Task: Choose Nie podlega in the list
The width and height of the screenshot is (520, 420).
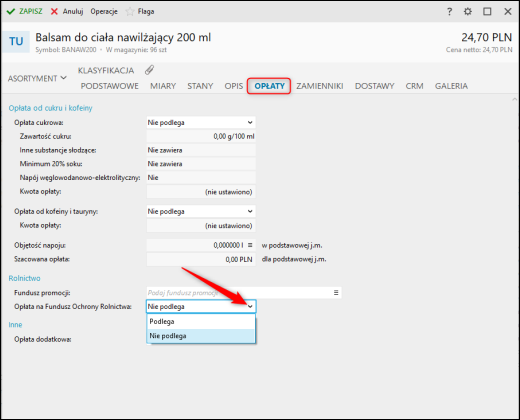Action: pos(201,336)
